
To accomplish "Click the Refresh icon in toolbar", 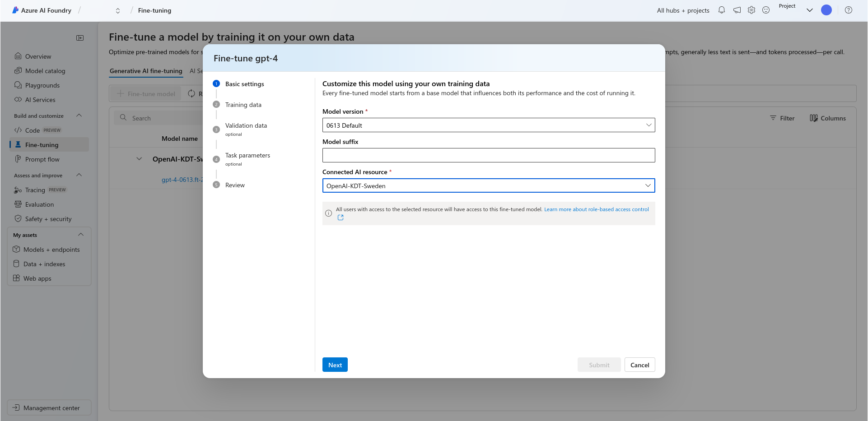I will point(191,93).
